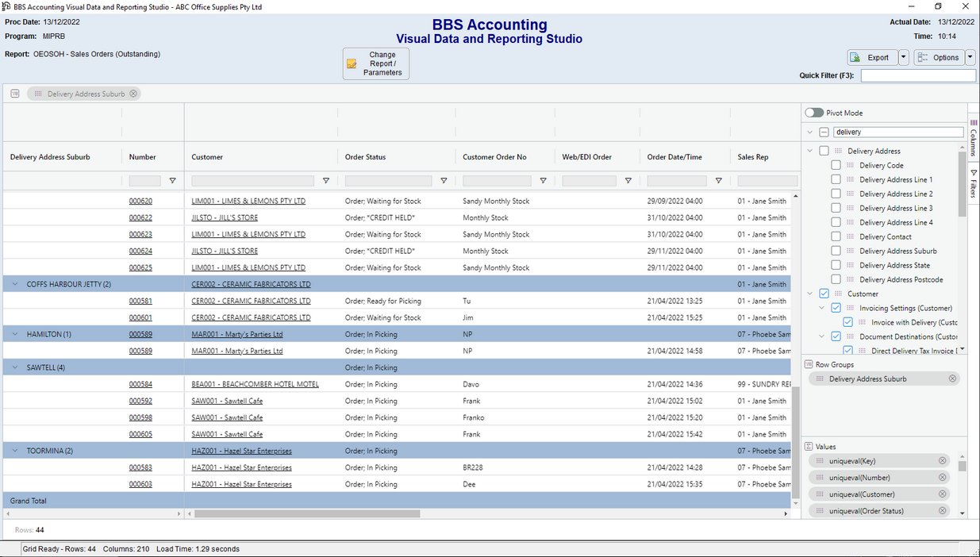Click the Quick Filter input field
The image size is (980, 557).
pyautogui.click(x=918, y=75)
